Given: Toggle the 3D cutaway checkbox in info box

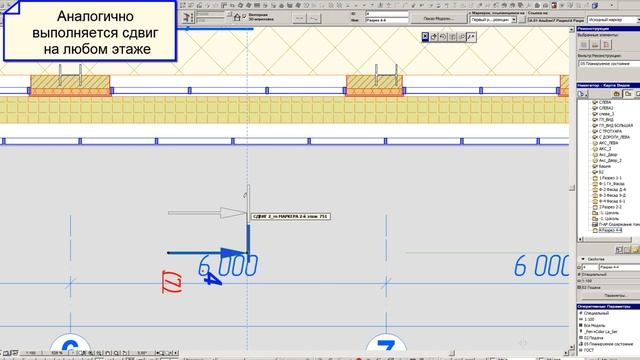Looking at the screenshot, I should coord(245,16).
